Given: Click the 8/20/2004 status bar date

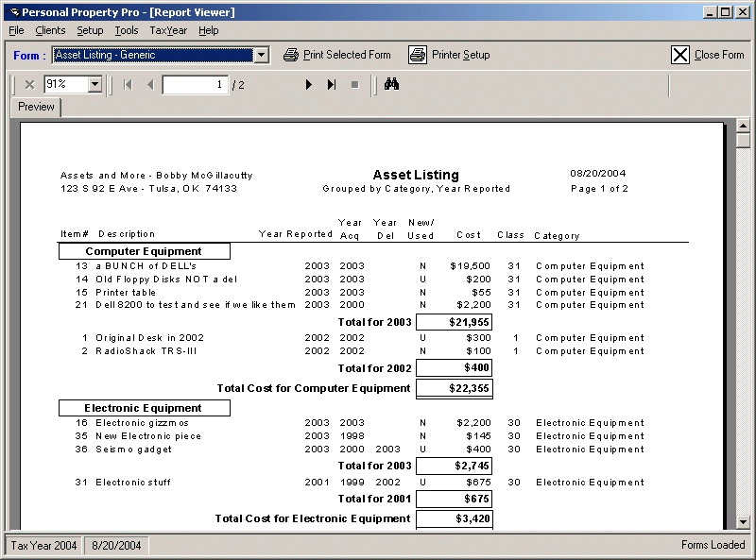Looking at the screenshot, I should [116, 546].
